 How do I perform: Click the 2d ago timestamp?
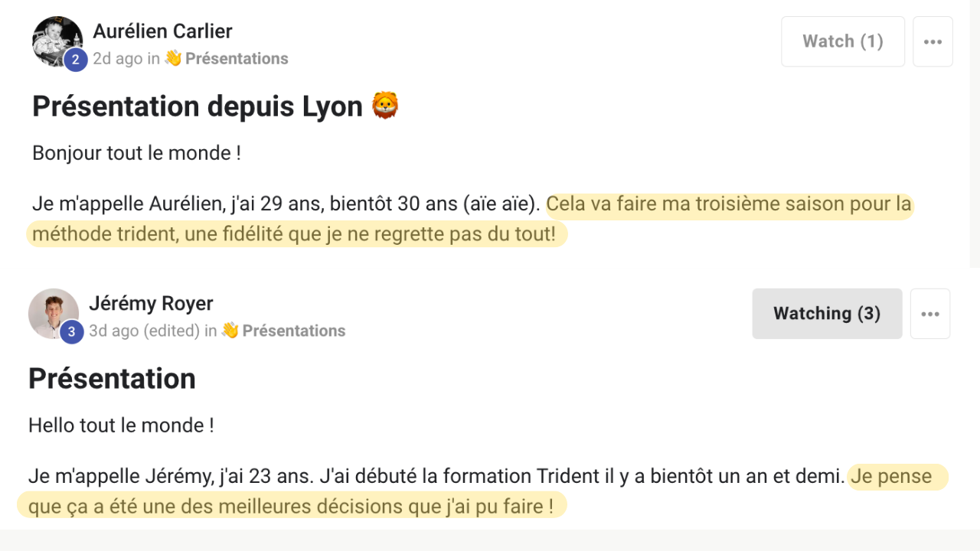118,59
